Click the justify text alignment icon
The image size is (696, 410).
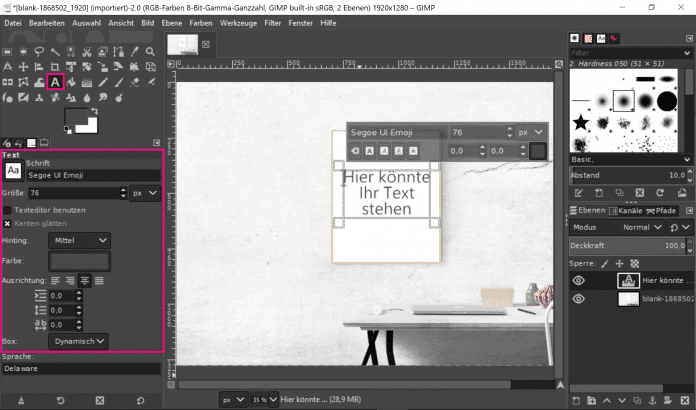tap(99, 281)
